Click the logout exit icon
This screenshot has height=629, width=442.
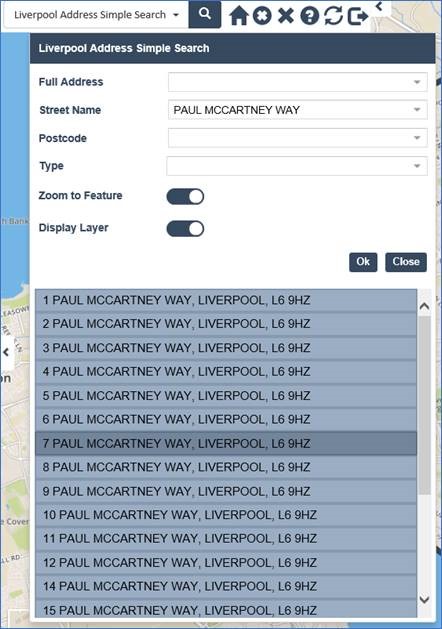[x=358, y=16]
